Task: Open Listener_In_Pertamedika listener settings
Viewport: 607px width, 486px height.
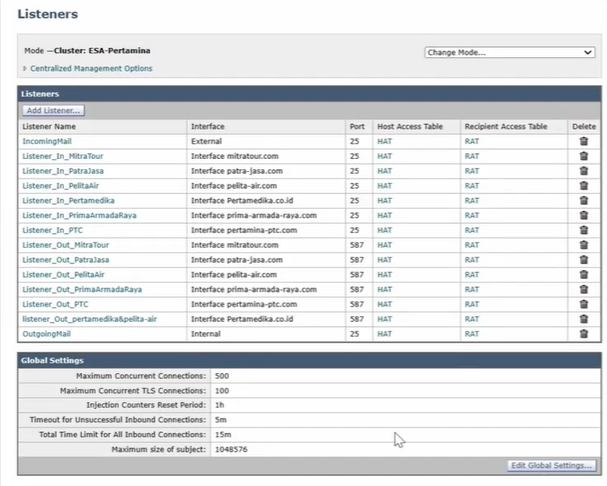Action: click(x=70, y=201)
